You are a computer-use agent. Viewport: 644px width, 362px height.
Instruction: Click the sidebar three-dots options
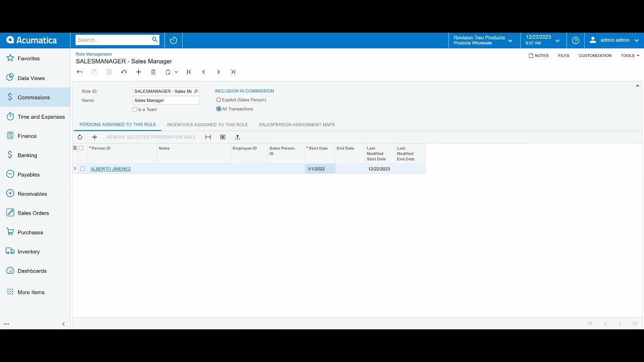click(7, 324)
